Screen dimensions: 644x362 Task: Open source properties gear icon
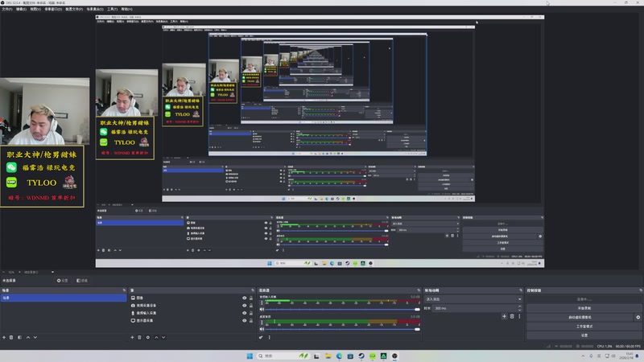pyautogui.click(x=148, y=337)
